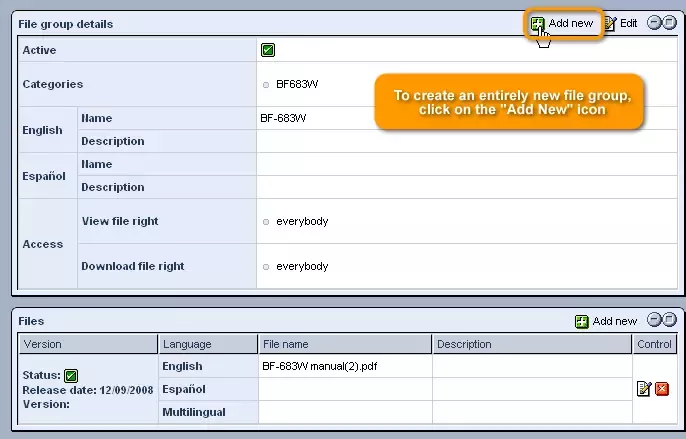Select the everybody bullet for View file right
Image resolution: width=686 pixels, height=439 pixels.
[266, 221]
